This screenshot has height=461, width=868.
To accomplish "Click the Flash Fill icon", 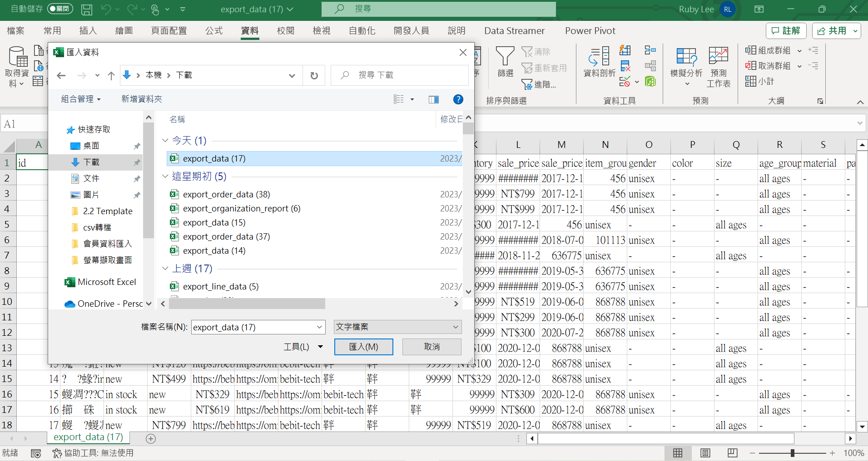I will [x=625, y=50].
